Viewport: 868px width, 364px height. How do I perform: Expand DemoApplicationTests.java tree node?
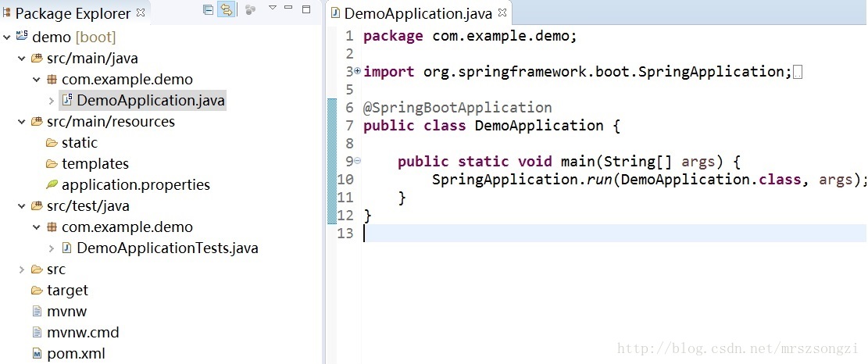[x=52, y=248]
